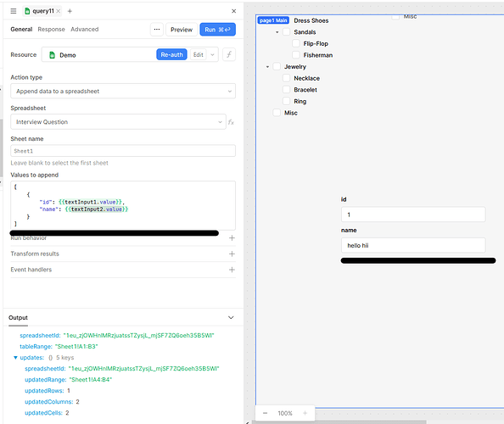Check the Necklace checkbox
This screenshot has height=424, width=504.
[287, 78]
